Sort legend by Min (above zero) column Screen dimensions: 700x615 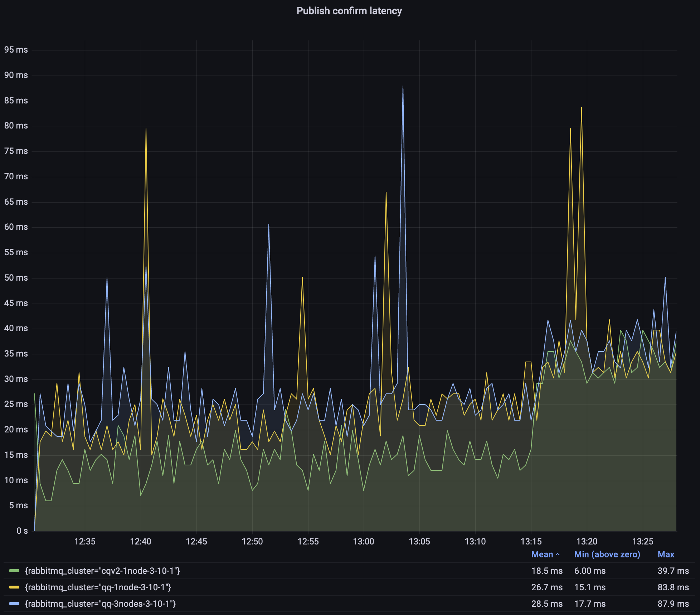607,555
